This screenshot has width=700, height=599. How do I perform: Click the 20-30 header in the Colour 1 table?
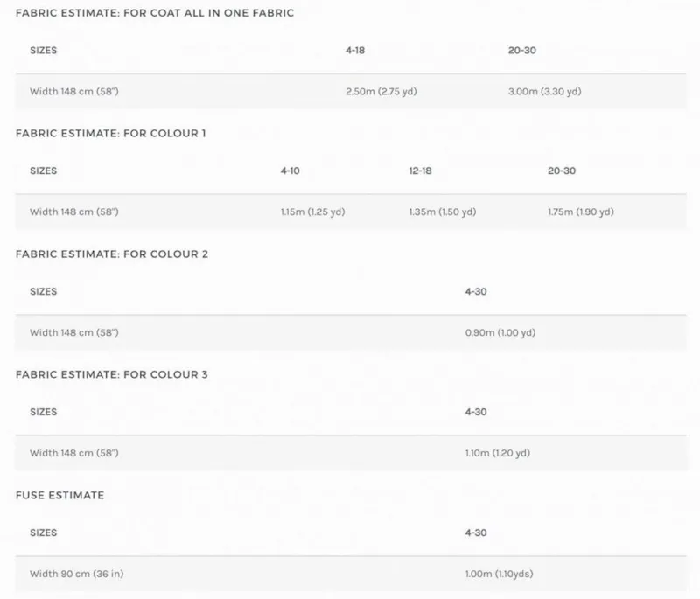tap(562, 171)
